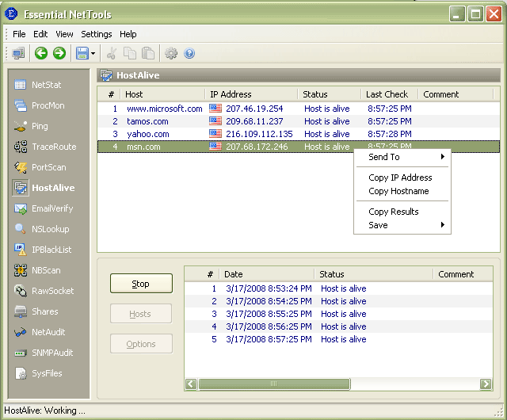Image resolution: width=507 pixels, height=420 pixels.
Task: Open the NetStat tool icon in sidebar
Action: click(21, 85)
